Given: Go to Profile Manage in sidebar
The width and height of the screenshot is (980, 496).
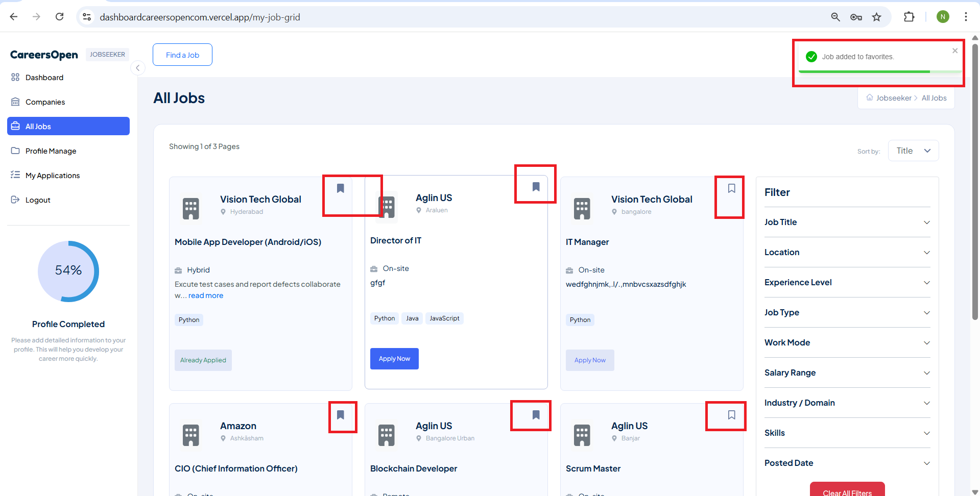Looking at the screenshot, I should [x=51, y=151].
